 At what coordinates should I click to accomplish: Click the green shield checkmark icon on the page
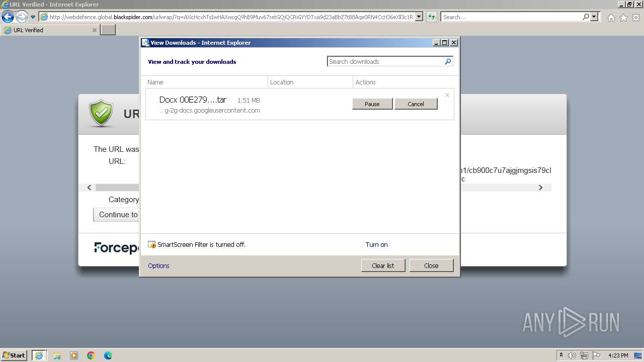pos(102,113)
